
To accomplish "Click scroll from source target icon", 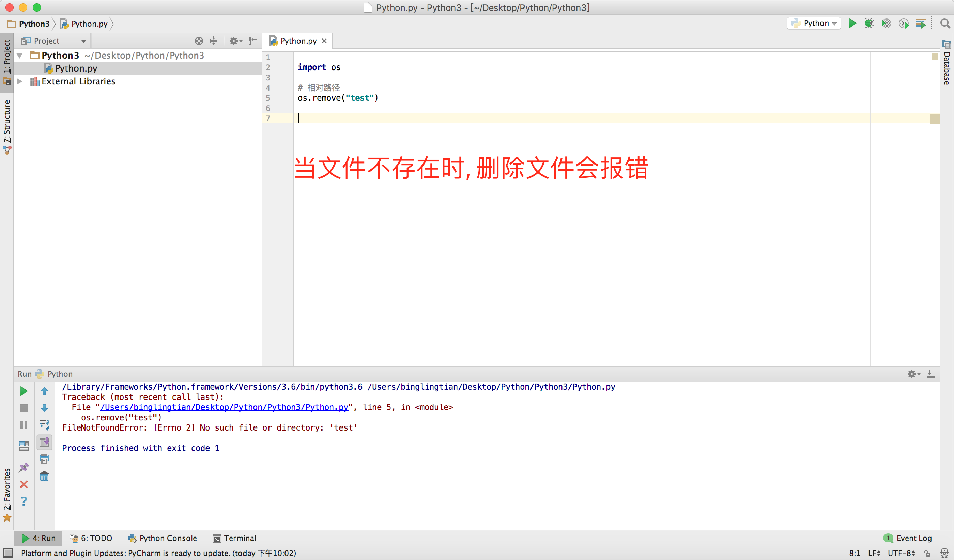I will [x=199, y=41].
